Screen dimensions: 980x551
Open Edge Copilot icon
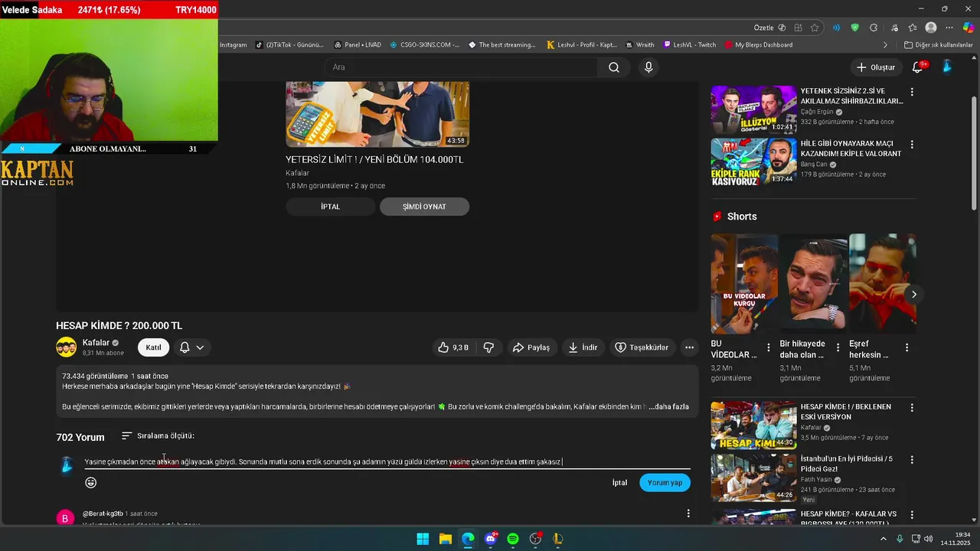point(969,28)
